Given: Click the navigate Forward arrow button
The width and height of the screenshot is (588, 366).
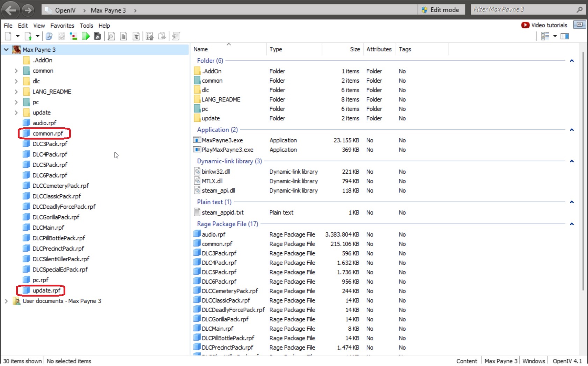Looking at the screenshot, I should 27,10.
